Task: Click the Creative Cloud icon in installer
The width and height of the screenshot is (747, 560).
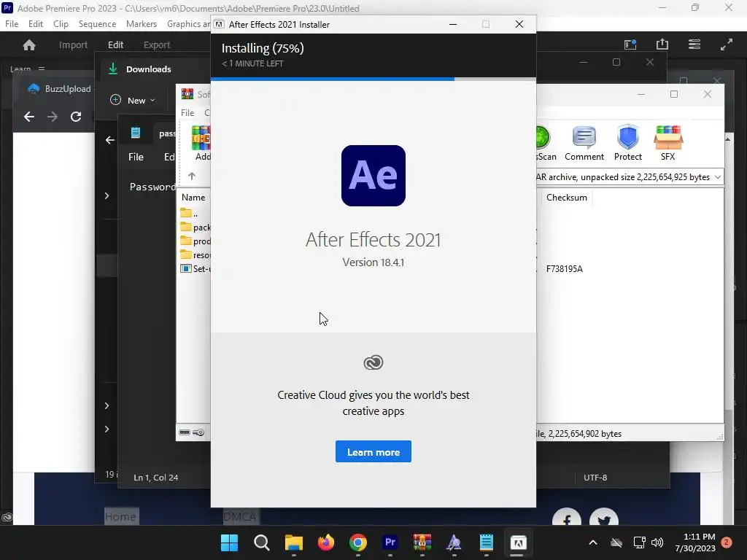Action: click(373, 362)
